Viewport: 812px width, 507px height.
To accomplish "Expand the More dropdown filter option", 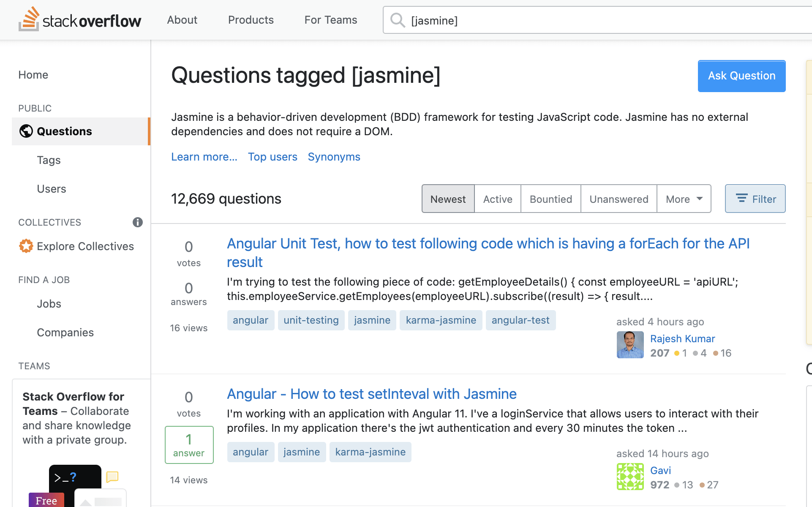I will coord(684,198).
